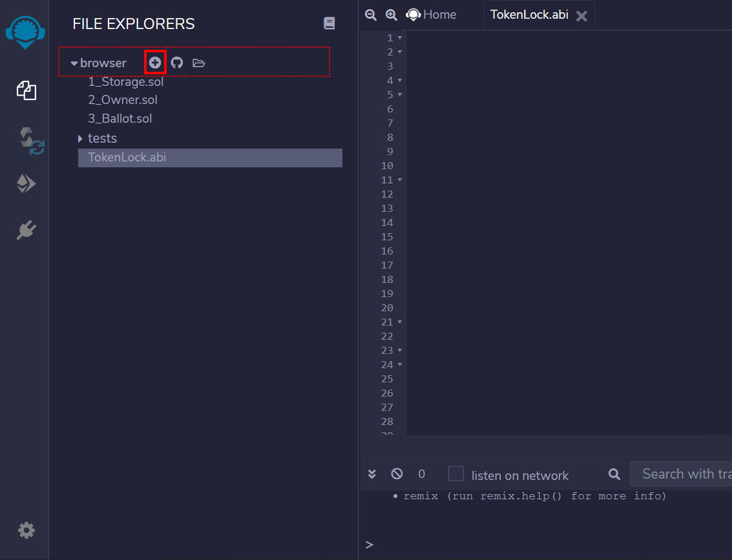
Task: Create new file with plus icon
Action: 155,62
